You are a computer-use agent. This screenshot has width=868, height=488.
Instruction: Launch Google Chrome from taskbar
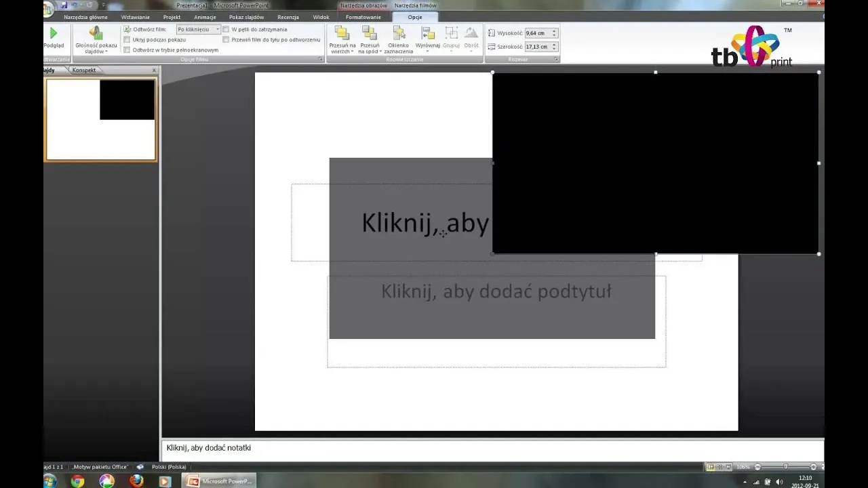click(x=77, y=481)
